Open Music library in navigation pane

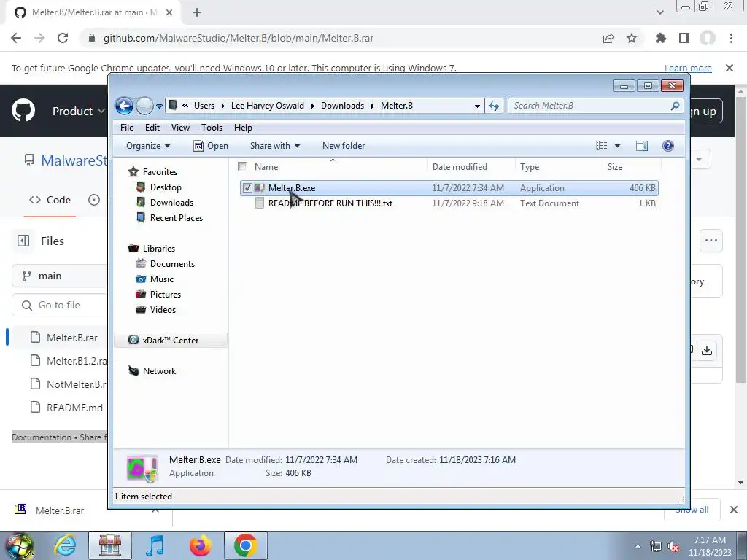(x=161, y=279)
